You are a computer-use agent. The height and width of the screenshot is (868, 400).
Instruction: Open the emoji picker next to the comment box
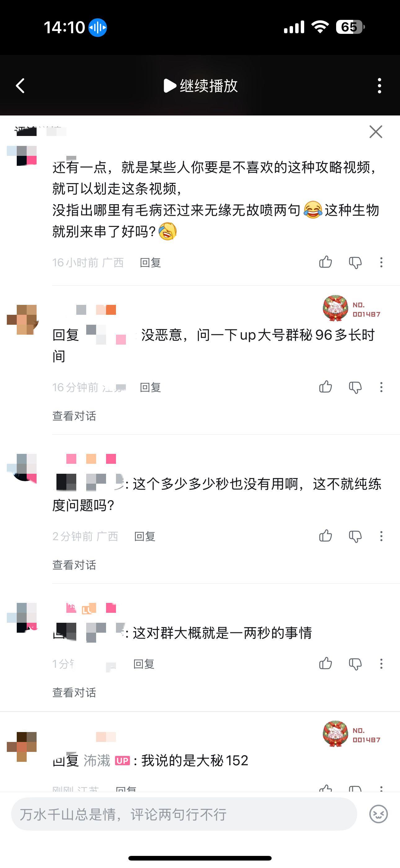379,814
